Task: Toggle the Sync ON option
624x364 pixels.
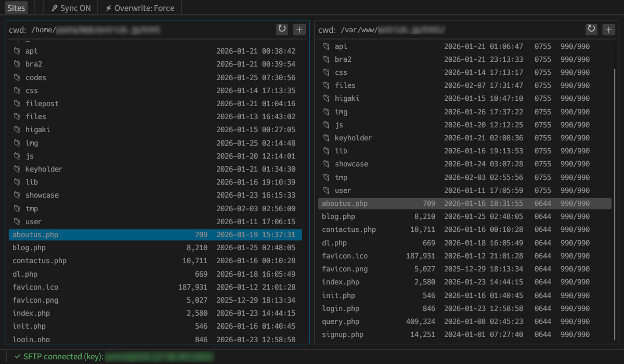Action: pyautogui.click(x=71, y=8)
